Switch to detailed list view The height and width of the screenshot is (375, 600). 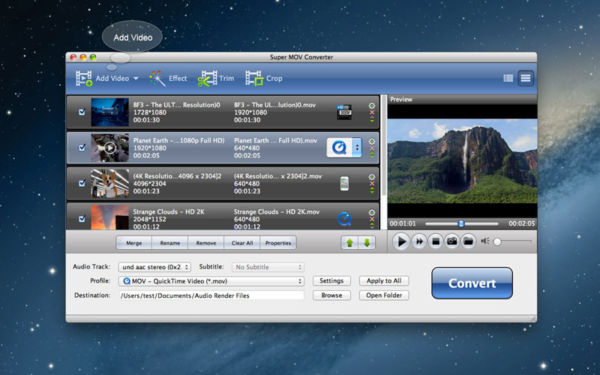point(525,78)
